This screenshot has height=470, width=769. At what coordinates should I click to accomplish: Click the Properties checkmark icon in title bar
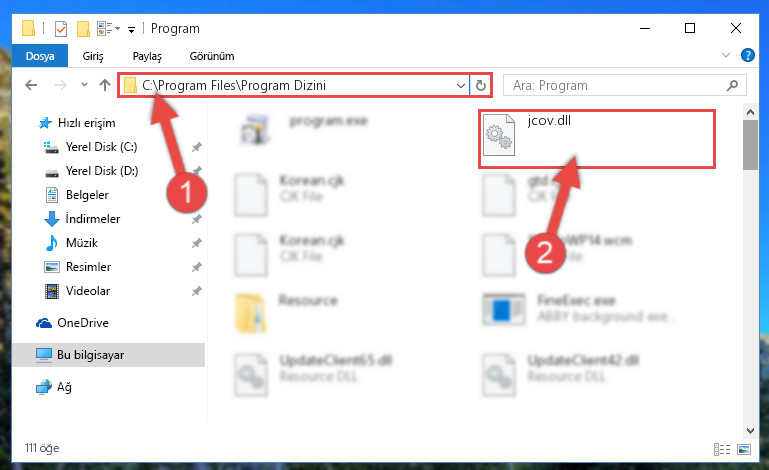pyautogui.click(x=61, y=29)
